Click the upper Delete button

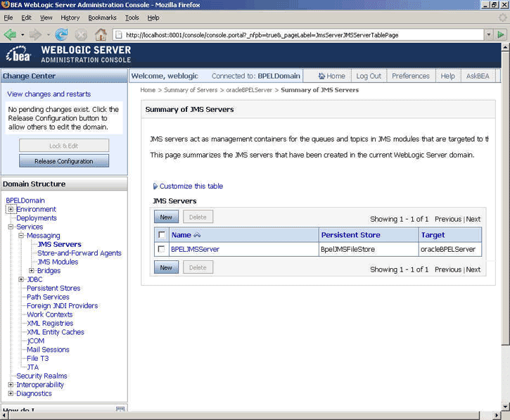pos(198,217)
